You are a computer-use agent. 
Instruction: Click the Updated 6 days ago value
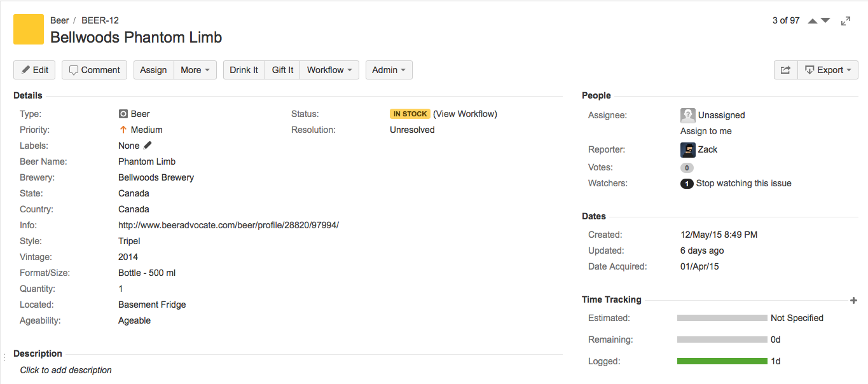(702, 250)
